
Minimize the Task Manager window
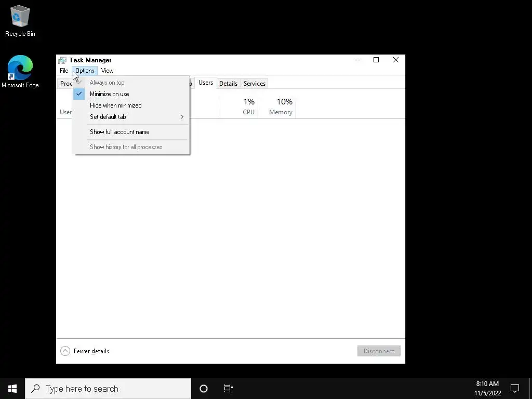357,60
